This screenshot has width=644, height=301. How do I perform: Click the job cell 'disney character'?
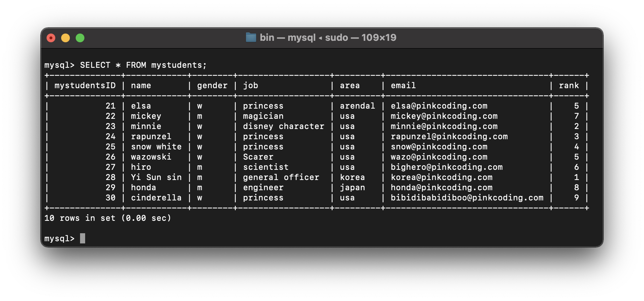pyautogui.click(x=283, y=126)
